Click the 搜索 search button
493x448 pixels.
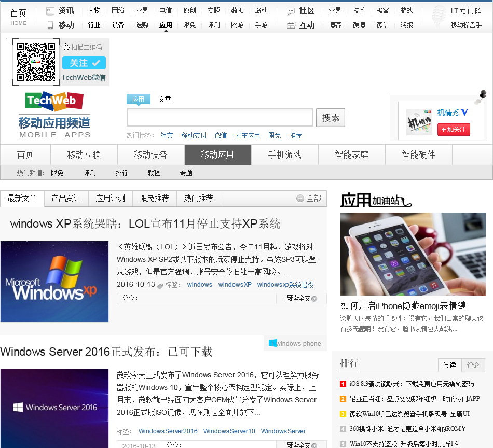[331, 118]
